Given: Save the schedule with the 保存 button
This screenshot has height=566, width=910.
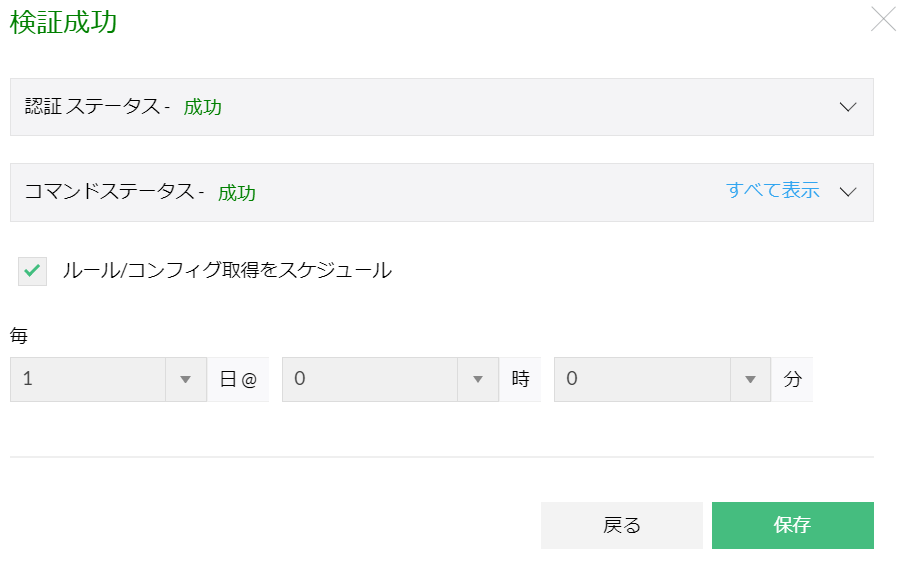Looking at the screenshot, I should (x=792, y=525).
